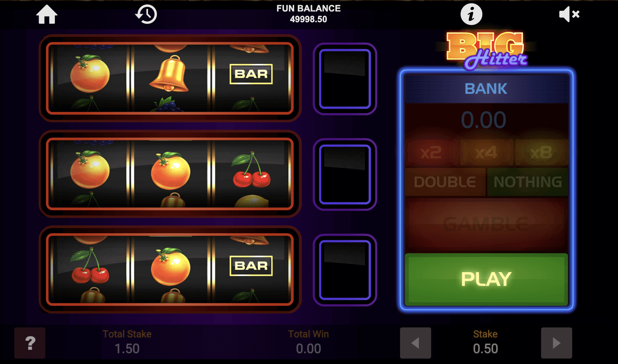Click the cherries on the middle reel row
The height and width of the screenshot is (364, 618).
tap(251, 170)
